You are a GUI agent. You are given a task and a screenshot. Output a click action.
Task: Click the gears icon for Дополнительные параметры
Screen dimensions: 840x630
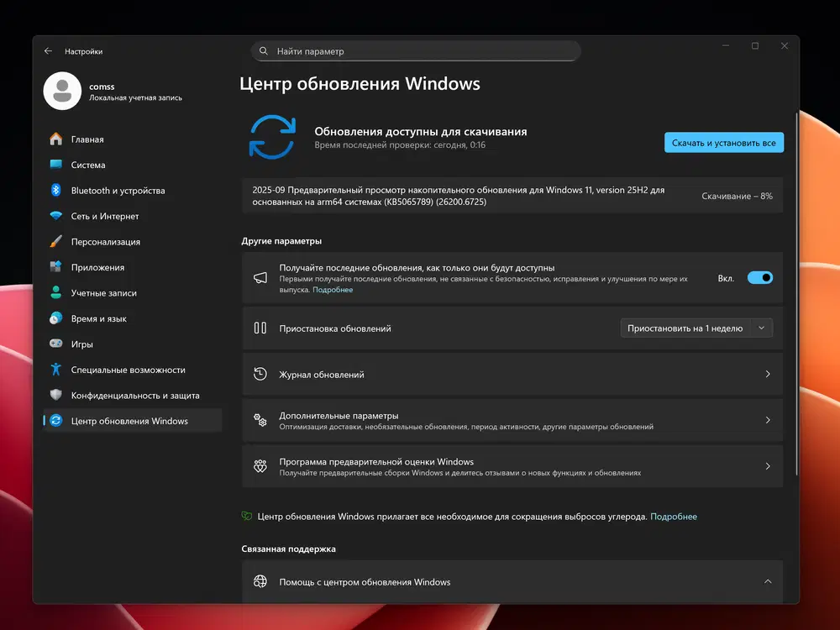tap(260, 420)
